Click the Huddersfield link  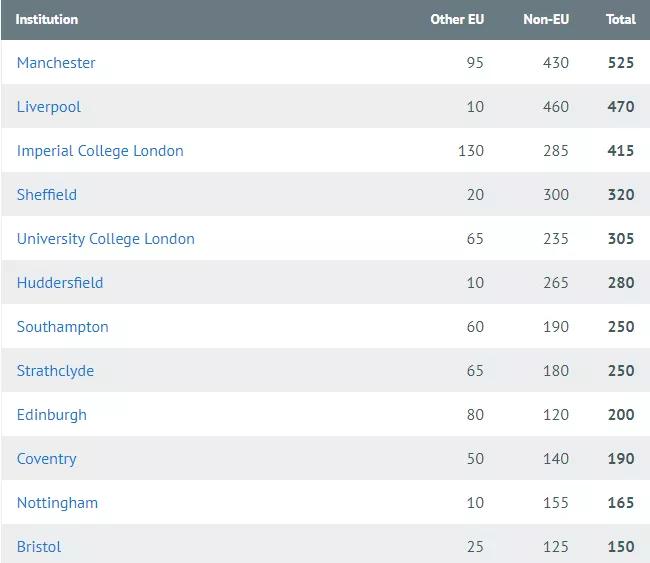(x=60, y=283)
